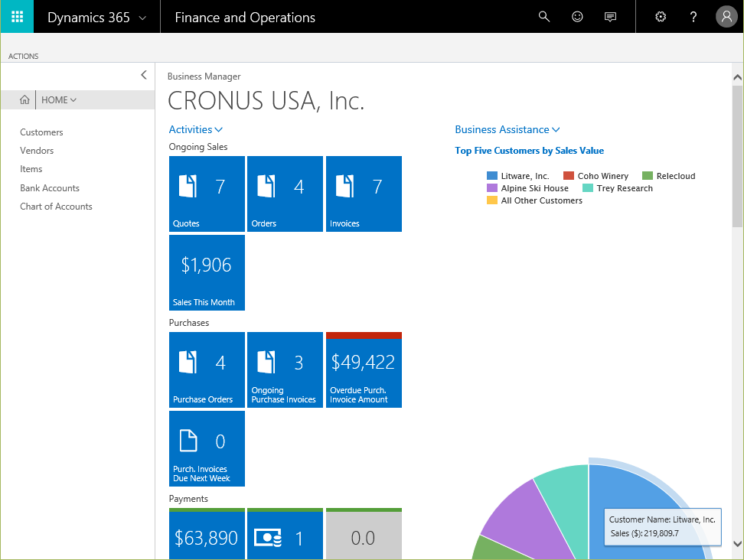Open Overdue Purch. Invoice Amount tile
The width and height of the screenshot is (744, 560).
tap(364, 370)
